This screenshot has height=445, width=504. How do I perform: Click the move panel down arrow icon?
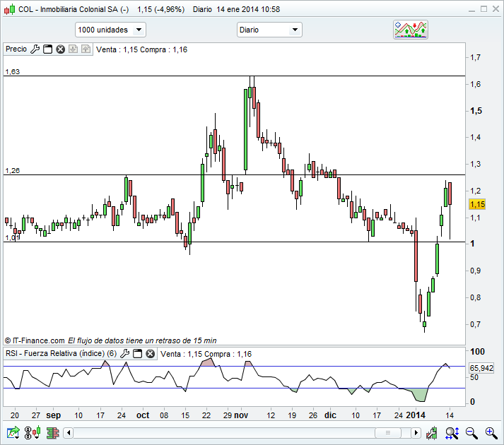86,49
